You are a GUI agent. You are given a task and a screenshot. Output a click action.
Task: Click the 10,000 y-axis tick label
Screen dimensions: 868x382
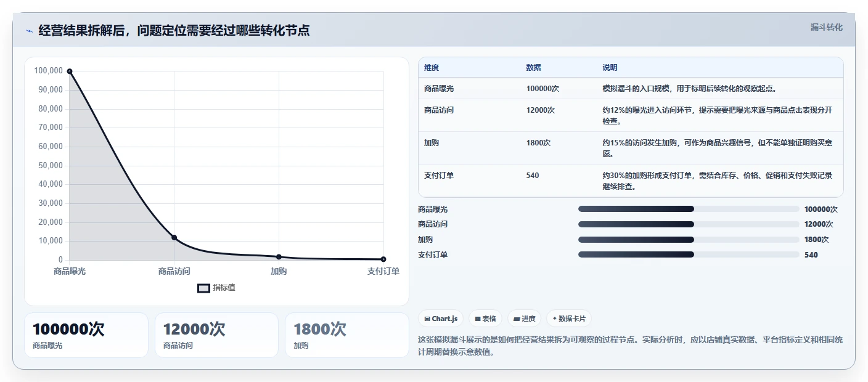51,241
